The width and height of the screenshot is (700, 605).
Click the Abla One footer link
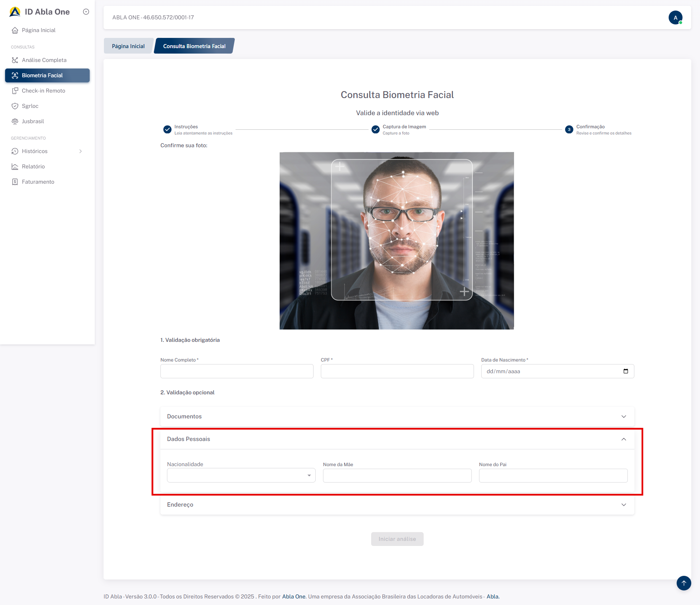293,597
